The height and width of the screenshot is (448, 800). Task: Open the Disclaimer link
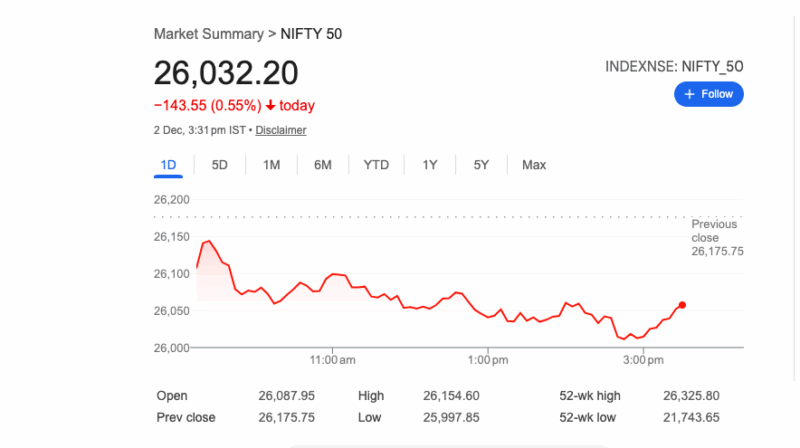pyautogui.click(x=281, y=130)
